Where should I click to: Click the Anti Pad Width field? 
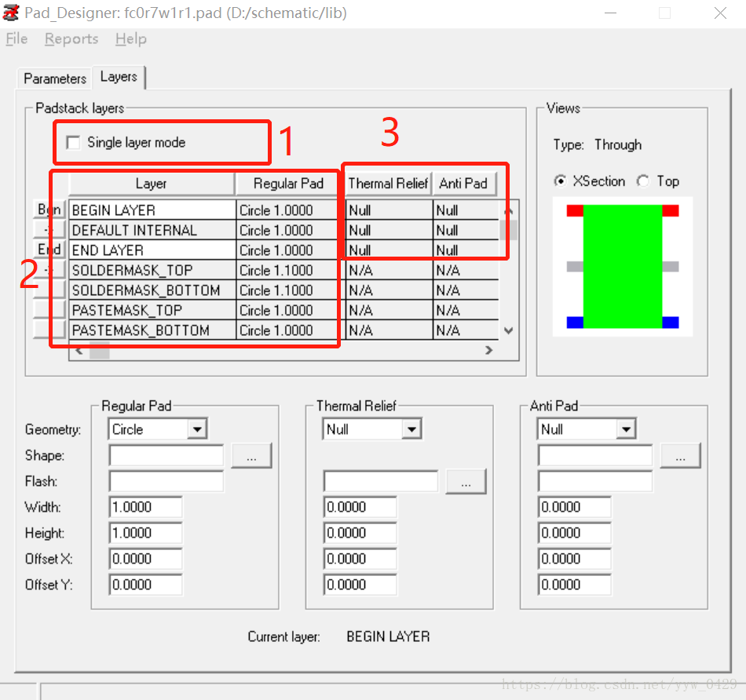575,507
